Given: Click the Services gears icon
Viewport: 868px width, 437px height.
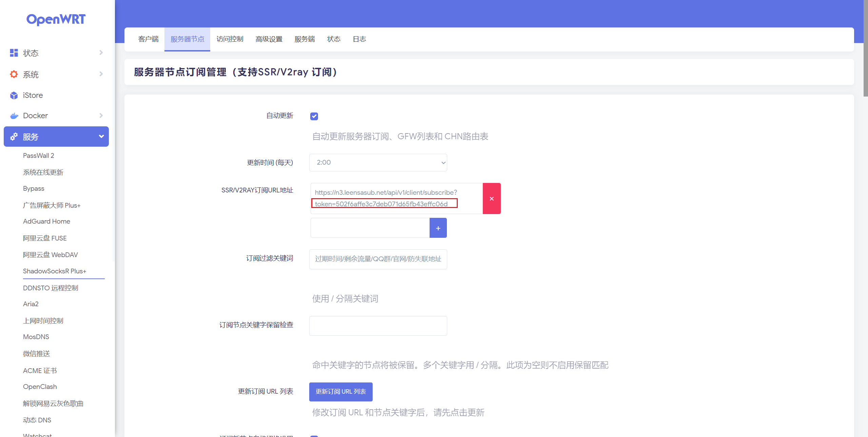Looking at the screenshot, I should click(x=14, y=137).
